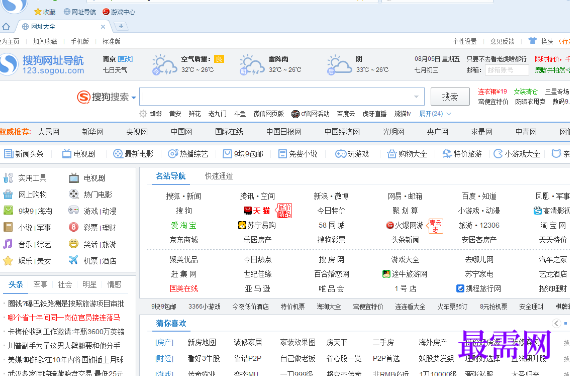Click the skin shirt icon
Screen dimensions: 570x376
pos(532,41)
